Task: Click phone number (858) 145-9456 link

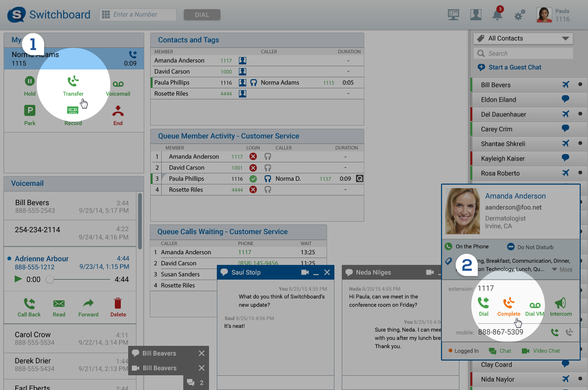Action: tap(258, 263)
